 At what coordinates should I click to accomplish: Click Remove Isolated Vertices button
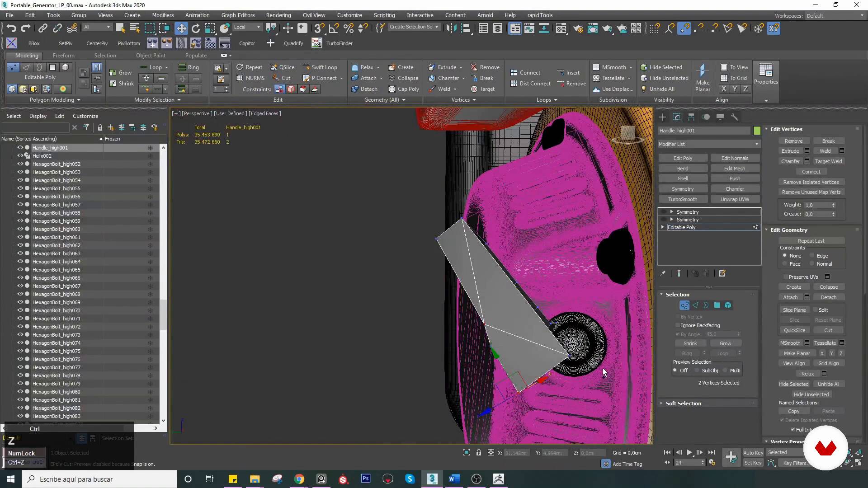click(x=811, y=182)
